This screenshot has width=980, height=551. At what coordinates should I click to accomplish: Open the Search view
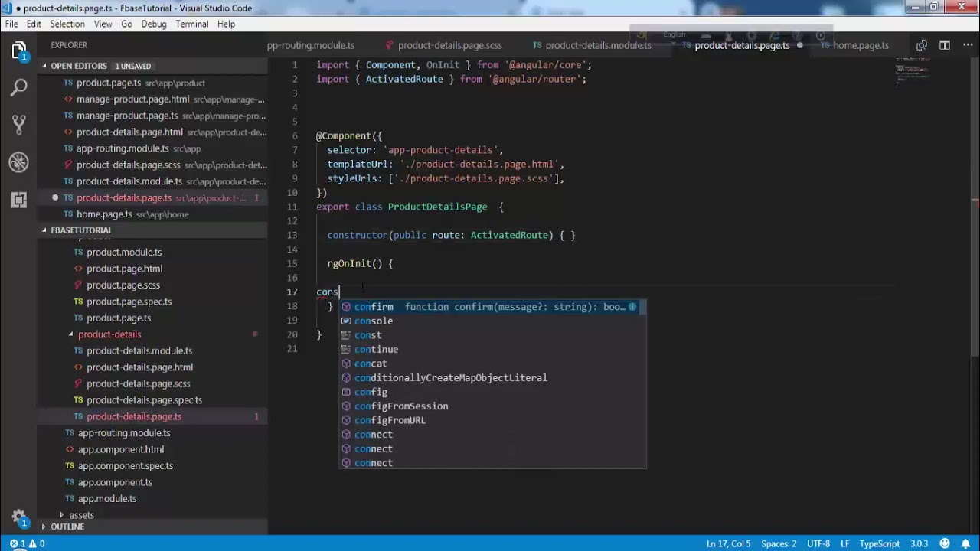(x=19, y=87)
